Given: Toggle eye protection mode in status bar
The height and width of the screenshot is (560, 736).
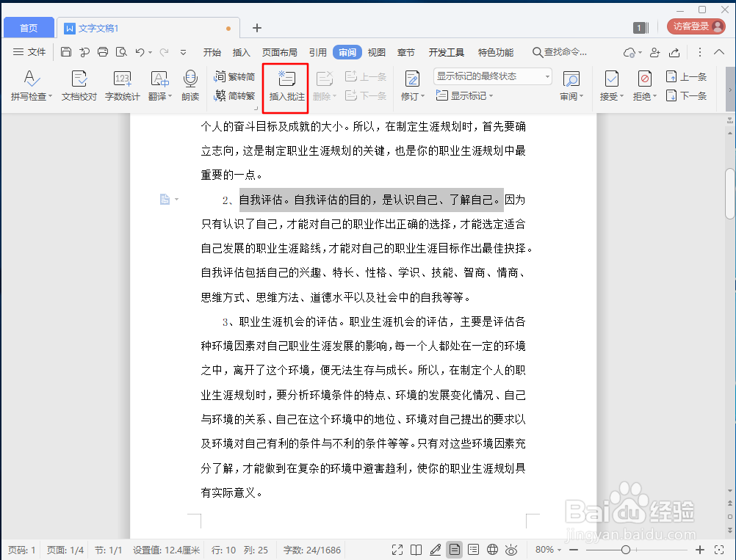Looking at the screenshot, I should click(x=511, y=549).
